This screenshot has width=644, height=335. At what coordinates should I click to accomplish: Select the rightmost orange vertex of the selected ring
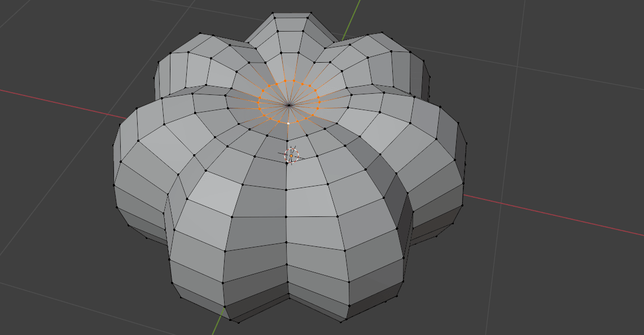pos(319,102)
